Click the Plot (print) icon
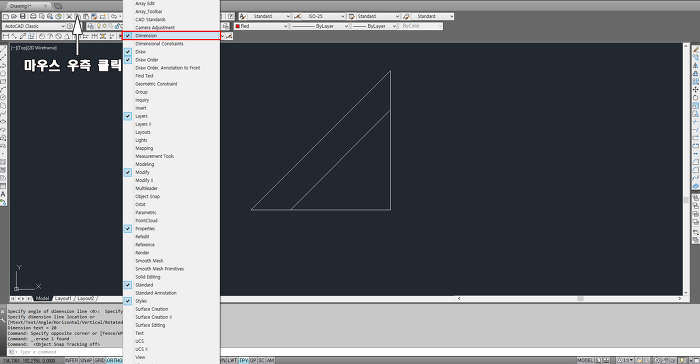The width and height of the screenshot is (700, 364). click(x=33, y=16)
